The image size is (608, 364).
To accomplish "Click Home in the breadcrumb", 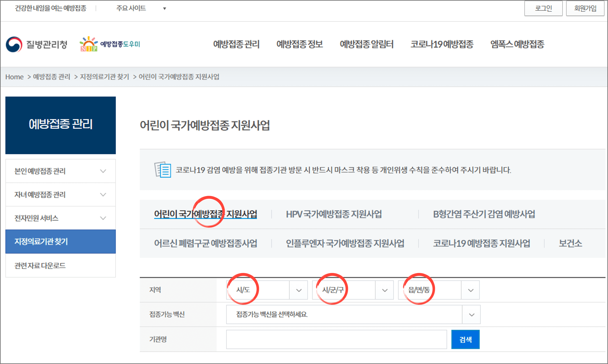I will tap(14, 77).
